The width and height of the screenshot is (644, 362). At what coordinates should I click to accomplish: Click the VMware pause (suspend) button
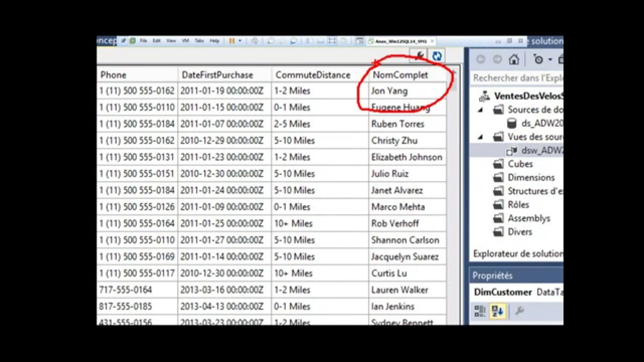[232, 41]
